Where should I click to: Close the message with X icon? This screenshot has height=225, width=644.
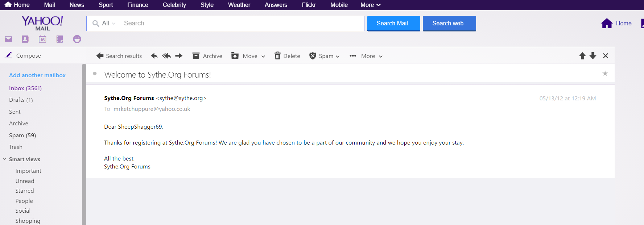click(x=606, y=56)
